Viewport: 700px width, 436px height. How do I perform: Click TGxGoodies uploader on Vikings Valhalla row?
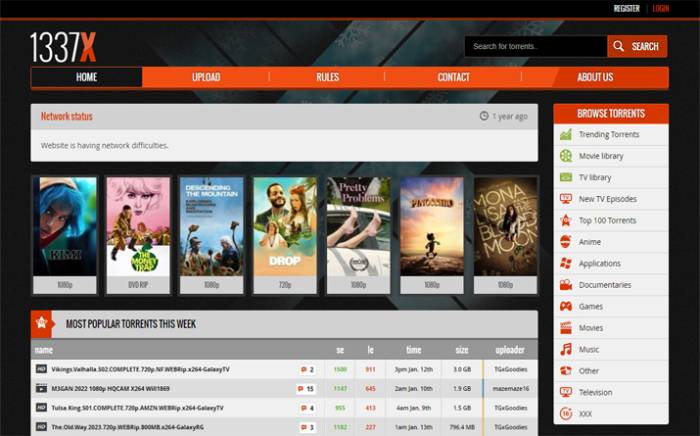(511, 370)
